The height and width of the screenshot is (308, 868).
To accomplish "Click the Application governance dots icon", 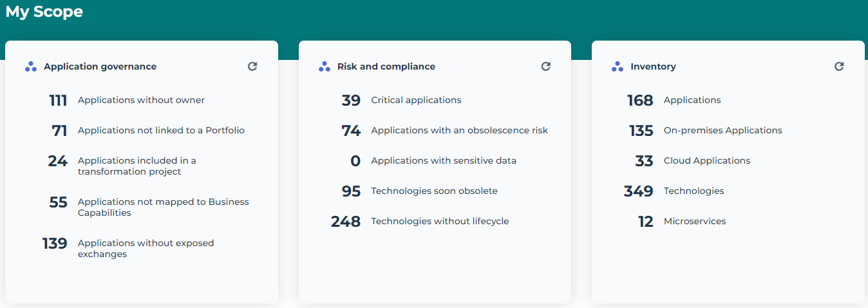I will [31, 66].
